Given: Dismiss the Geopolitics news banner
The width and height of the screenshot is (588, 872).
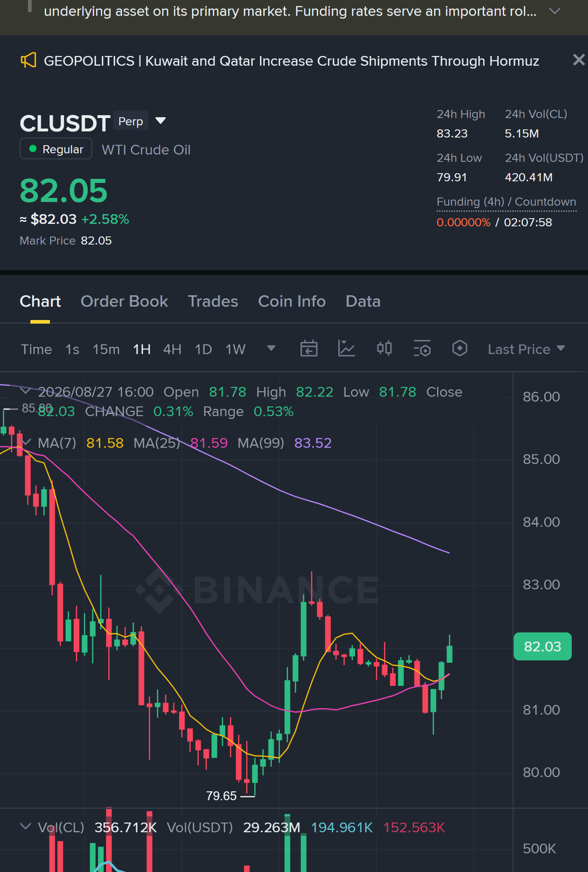Looking at the screenshot, I should pyautogui.click(x=579, y=60).
